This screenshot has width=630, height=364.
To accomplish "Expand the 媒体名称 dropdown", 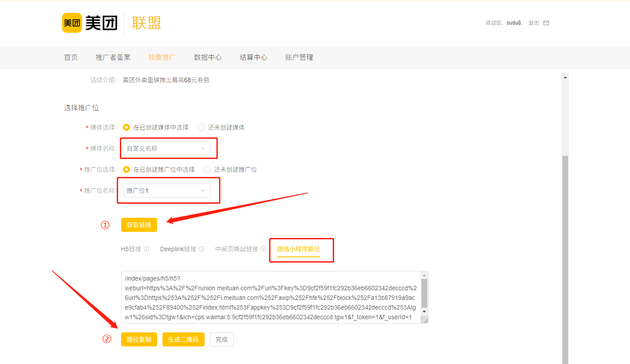I will [x=166, y=148].
